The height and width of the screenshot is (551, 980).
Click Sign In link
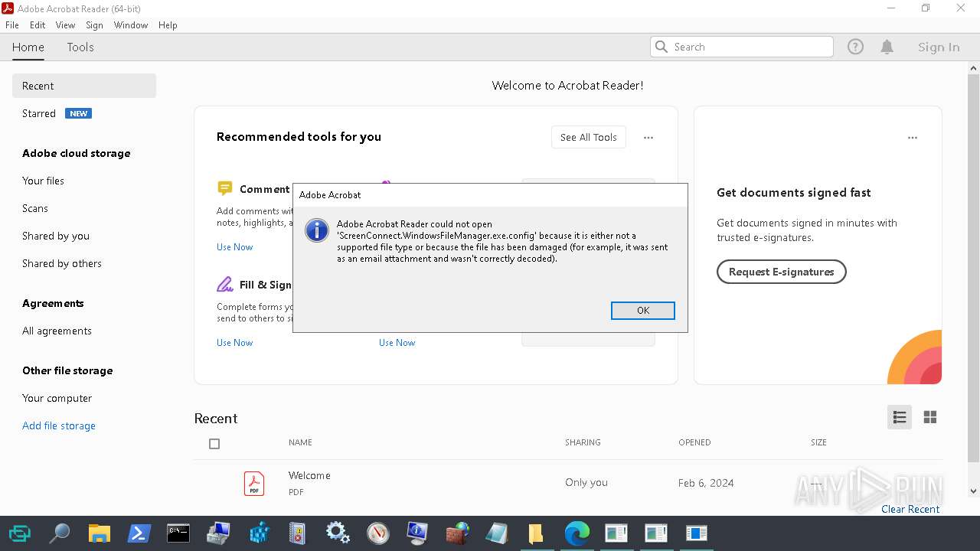coord(939,47)
